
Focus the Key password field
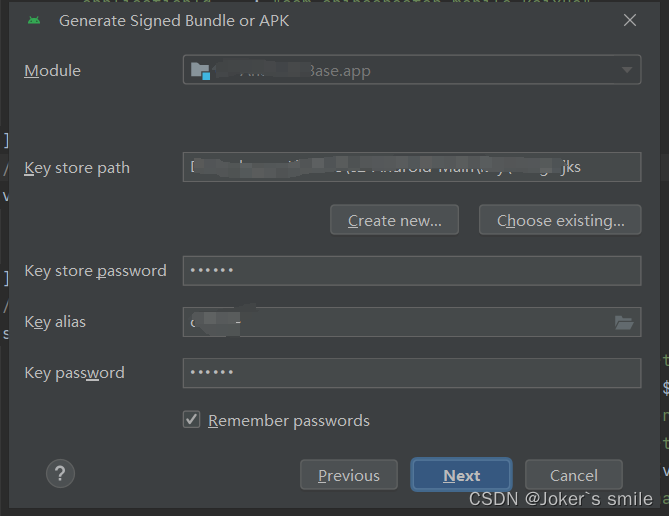tap(412, 373)
